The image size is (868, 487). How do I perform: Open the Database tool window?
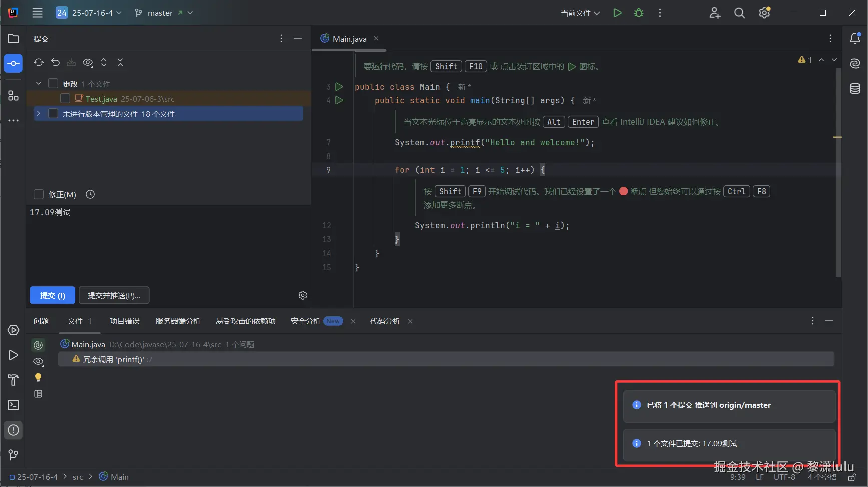tap(855, 88)
